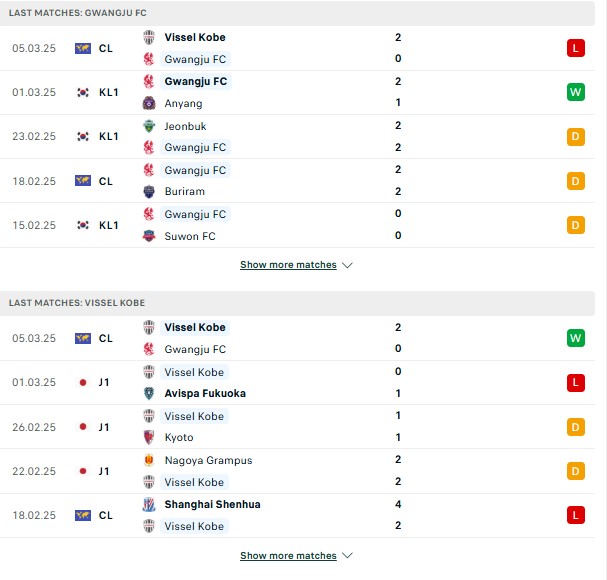The height and width of the screenshot is (580, 607).
Task: Click the South Korea flag on the 01.03.25 KL1 match
Action: coord(83,92)
